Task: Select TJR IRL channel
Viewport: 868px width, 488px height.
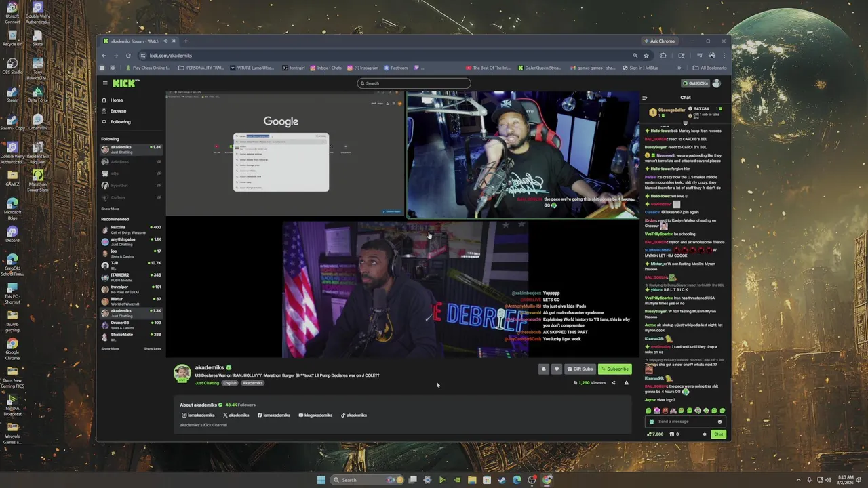Action: (131, 265)
